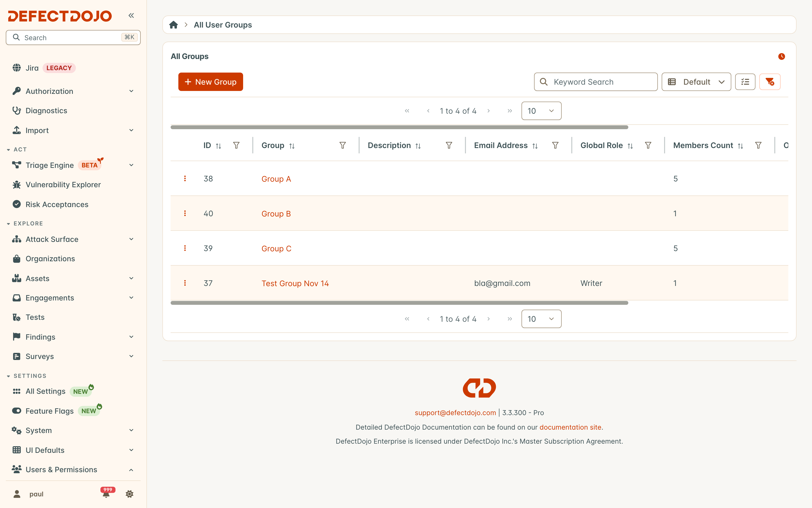
Task: Focus the Keyword Search field
Action: click(x=595, y=82)
